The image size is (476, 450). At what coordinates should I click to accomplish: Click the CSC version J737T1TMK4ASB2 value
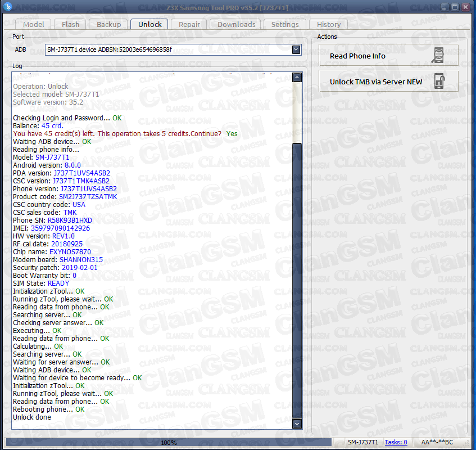(x=81, y=181)
